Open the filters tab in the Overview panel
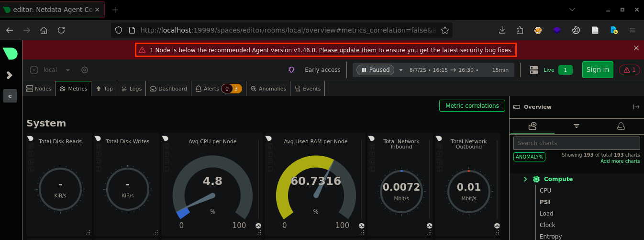This screenshot has height=240, width=644. (x=577, y=126)
